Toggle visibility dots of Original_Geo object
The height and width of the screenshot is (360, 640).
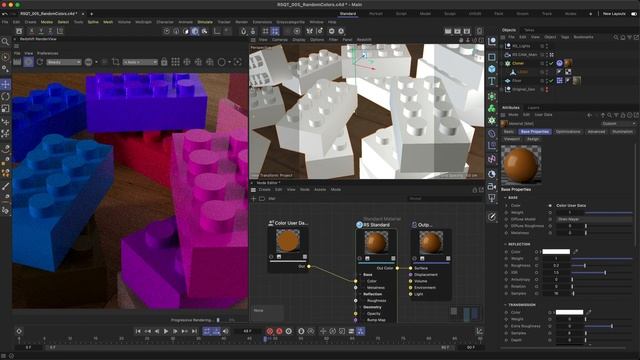[547, 89]
